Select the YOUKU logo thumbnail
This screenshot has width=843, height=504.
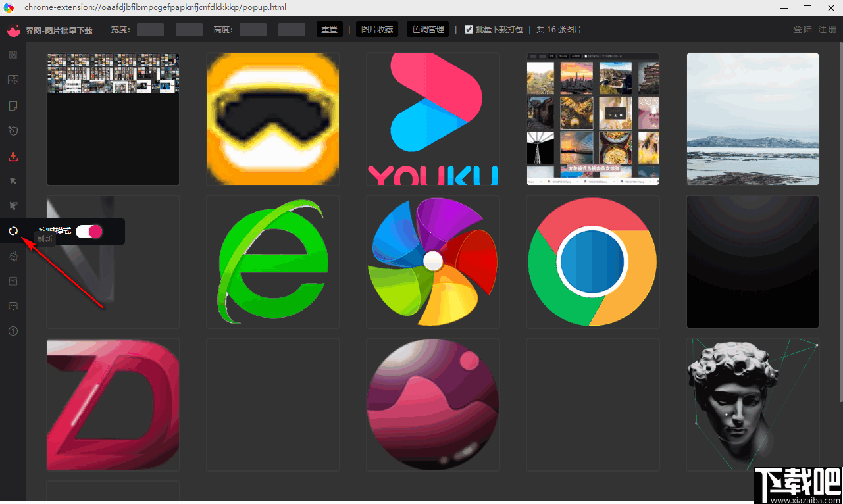(433, 119)
